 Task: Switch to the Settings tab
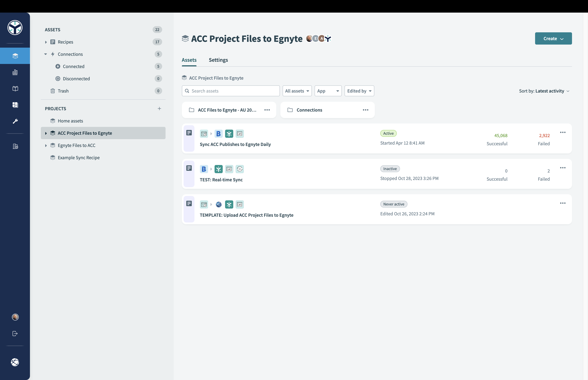point(218,60)
